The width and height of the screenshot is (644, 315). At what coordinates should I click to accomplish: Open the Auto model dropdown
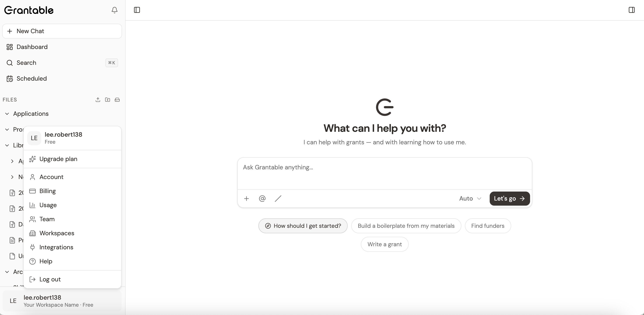[x=470, y=198]
